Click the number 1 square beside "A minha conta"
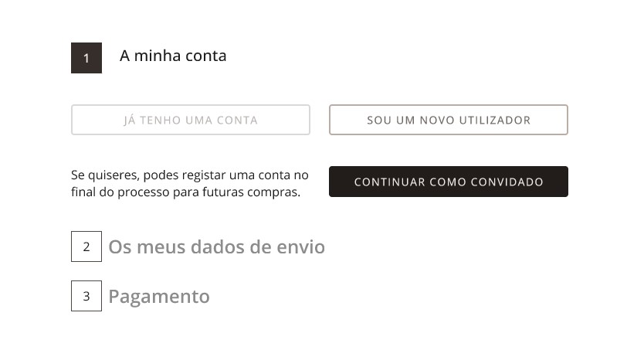The image size is (644, 350). click(x=86, y=58)
